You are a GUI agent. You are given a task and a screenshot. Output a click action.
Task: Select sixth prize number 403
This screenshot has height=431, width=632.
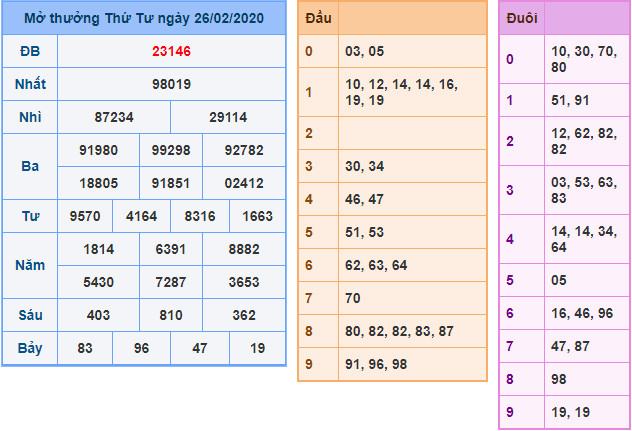pyautogui.click(x=99, y=315)
